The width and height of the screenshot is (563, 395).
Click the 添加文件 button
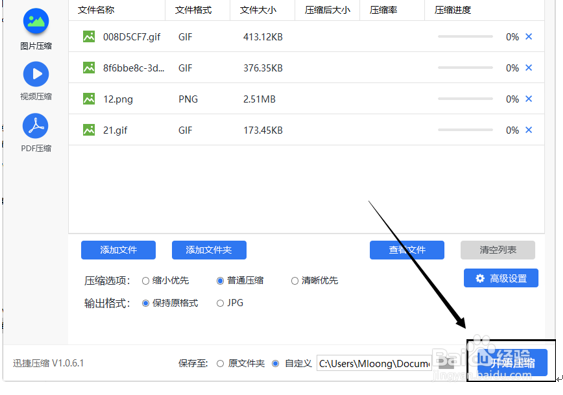click(x=118, y=250)
